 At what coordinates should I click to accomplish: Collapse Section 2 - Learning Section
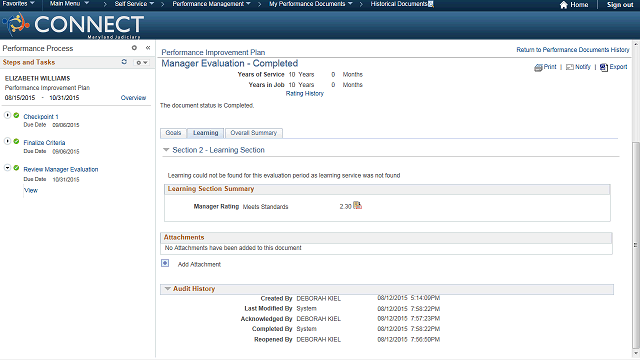166,150
